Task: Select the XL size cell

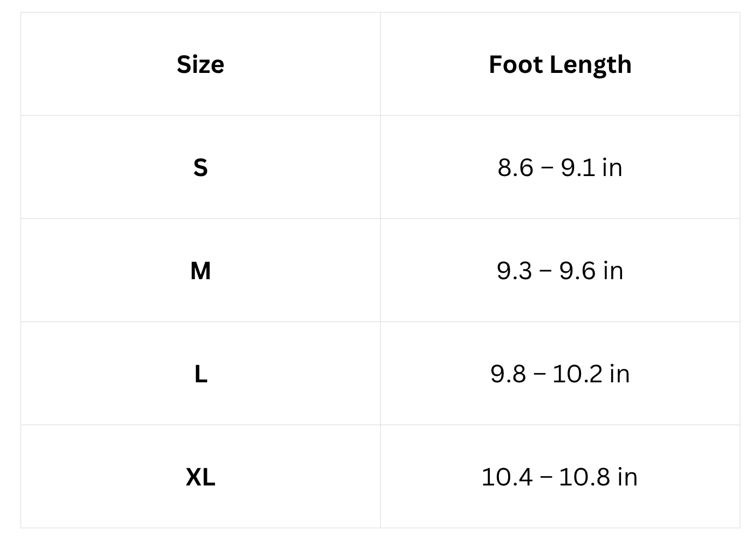Action: click(x=200, y=477)
